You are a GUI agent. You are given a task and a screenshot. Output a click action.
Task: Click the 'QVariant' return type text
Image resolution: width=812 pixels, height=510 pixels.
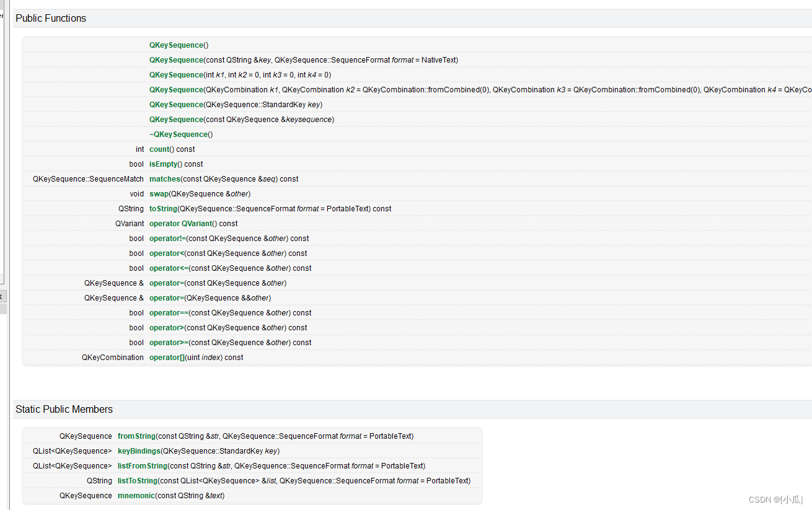[x=130, y=224]
